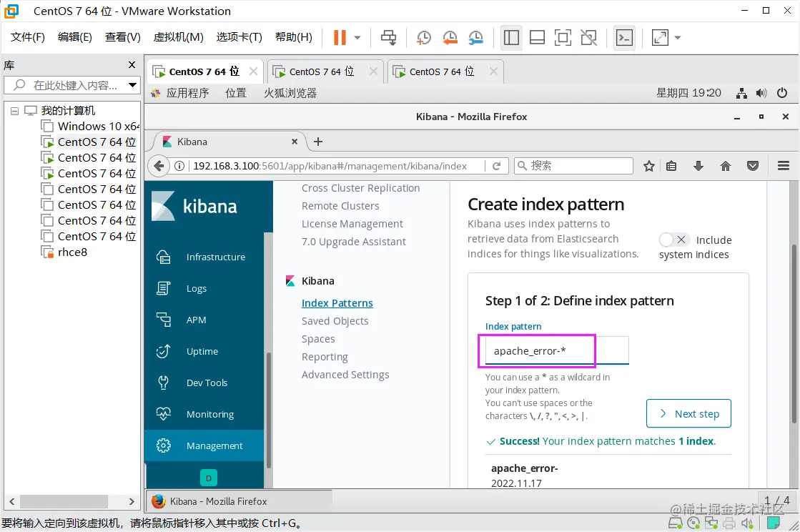
Task: Click the Kibana logo
Action: pyautogui.click(x=194, y=206)
